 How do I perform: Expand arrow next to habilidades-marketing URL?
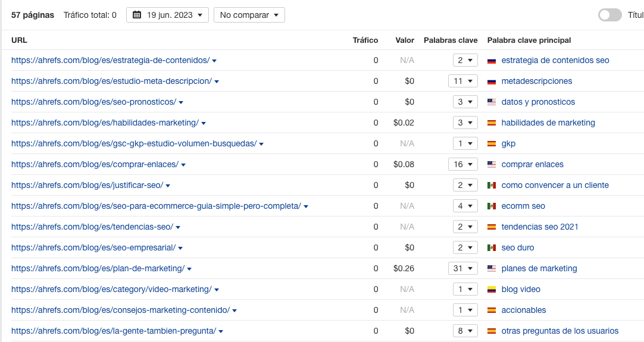pos(204,123)
